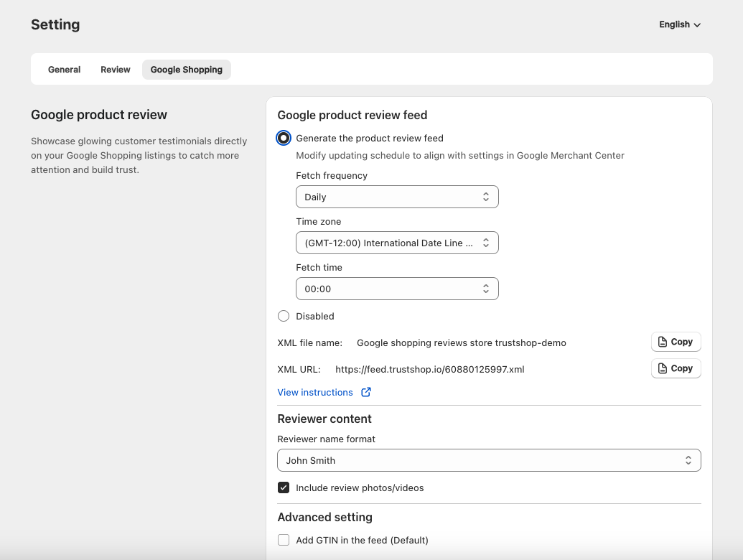This screenshot has height=560, width=743.
Task: Uncheck Include review photos/videos
Action: [284, 487]
